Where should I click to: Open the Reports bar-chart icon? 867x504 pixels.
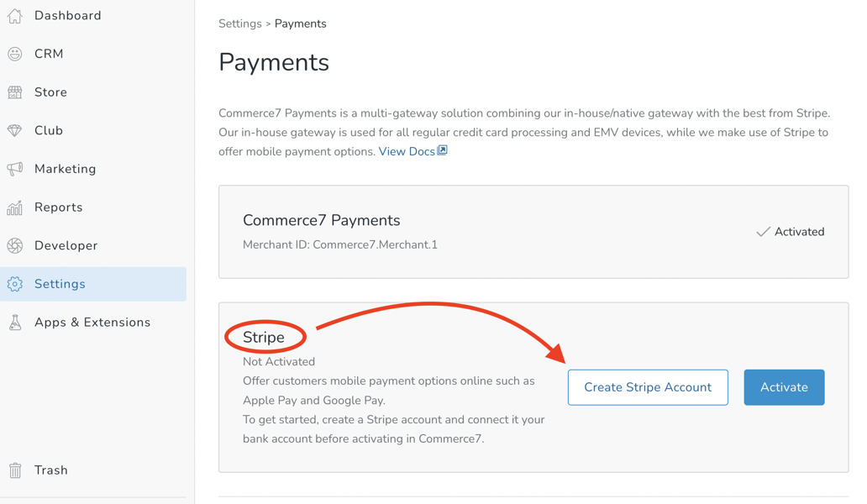[14, 207]
